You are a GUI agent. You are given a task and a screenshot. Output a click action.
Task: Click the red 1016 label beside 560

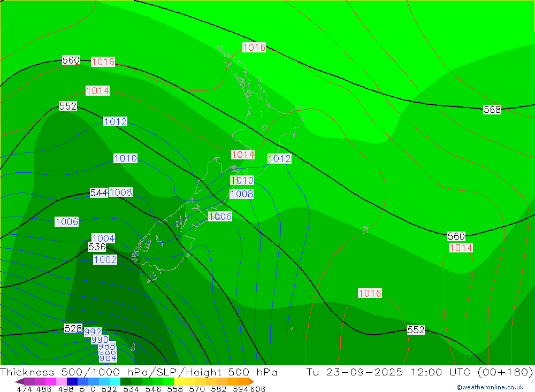(103, 62)
